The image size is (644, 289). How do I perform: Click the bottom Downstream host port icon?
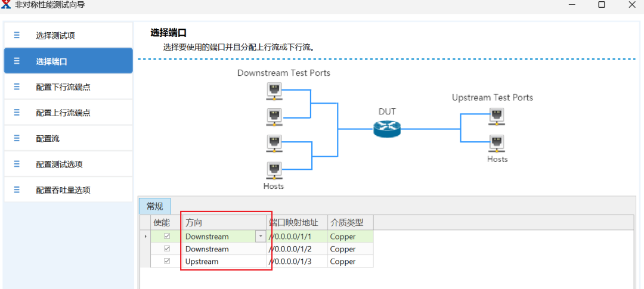tap(274, 170)
